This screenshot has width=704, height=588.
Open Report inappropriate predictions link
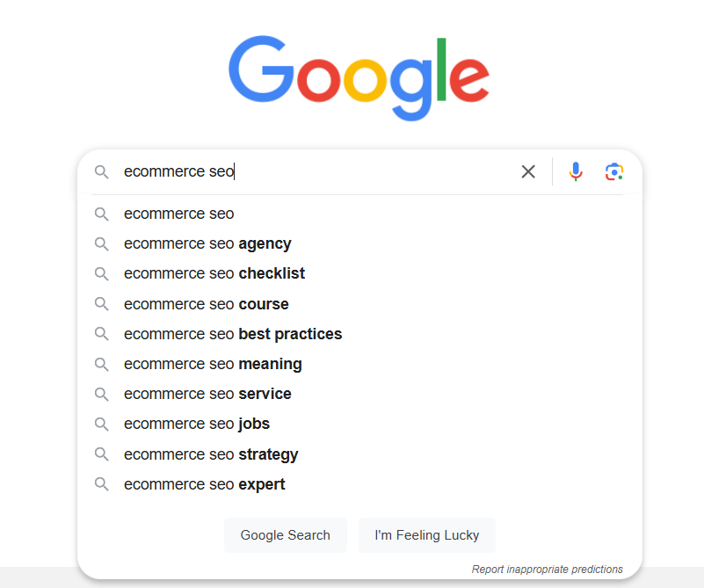coord(547,570)
